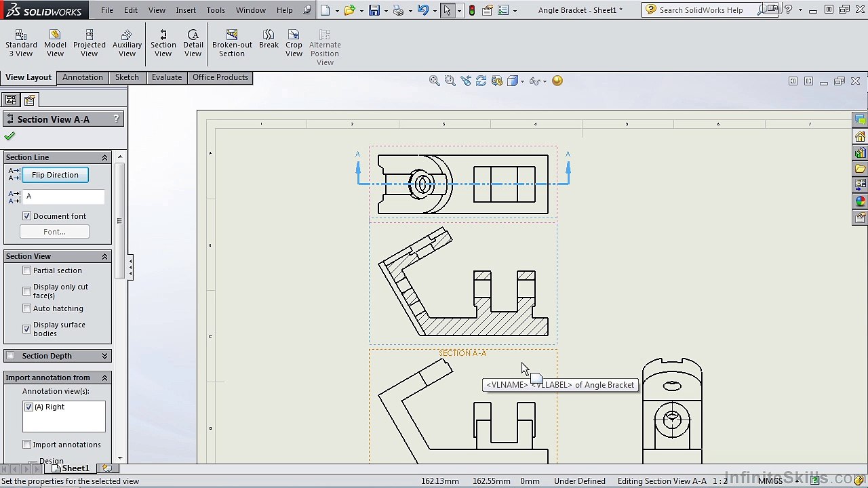The height and width of the screenshot is (488, 868).
Task: Click the Break view tool
Action: point(269,39)
